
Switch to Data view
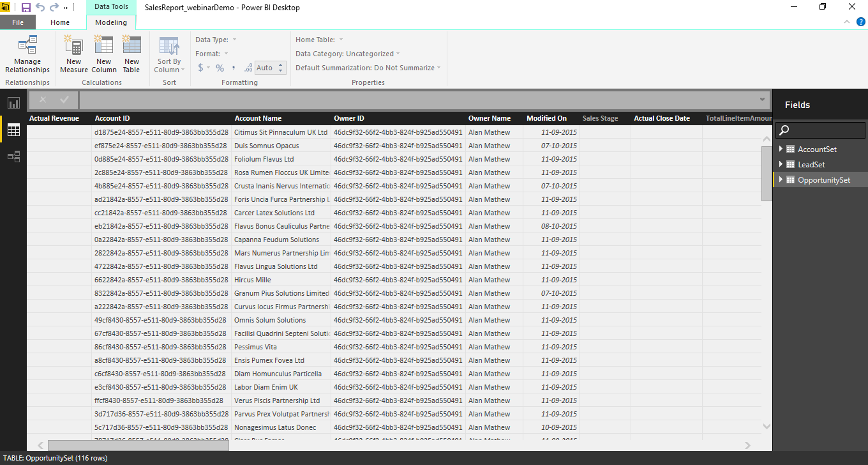(x=13, y=130)
